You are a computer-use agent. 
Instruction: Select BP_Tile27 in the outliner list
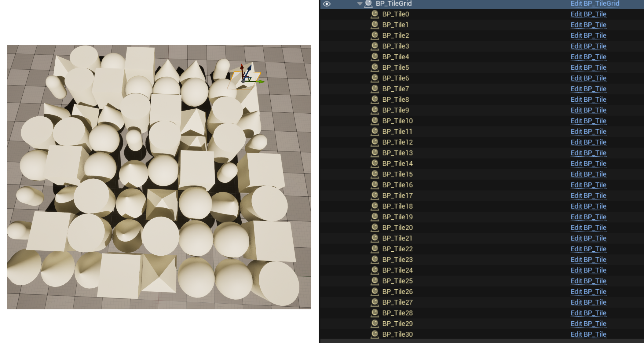tap(397, 302)
